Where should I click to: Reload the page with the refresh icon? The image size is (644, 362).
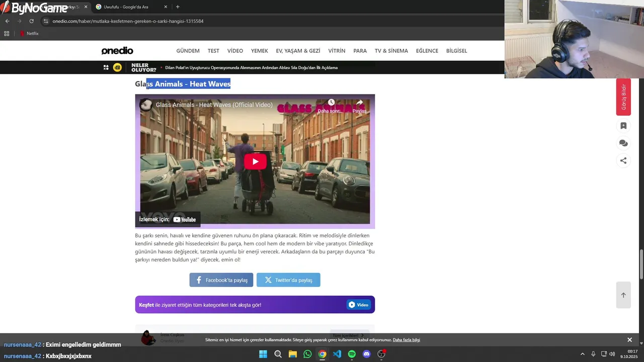tap(31, 21)
